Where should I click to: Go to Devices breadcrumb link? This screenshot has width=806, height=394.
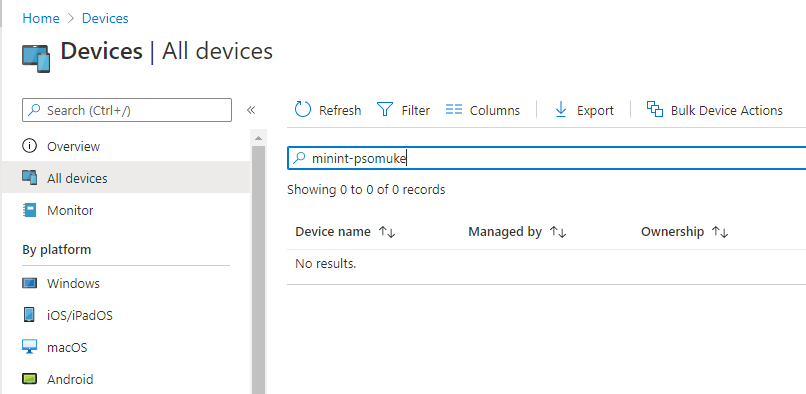105,19
